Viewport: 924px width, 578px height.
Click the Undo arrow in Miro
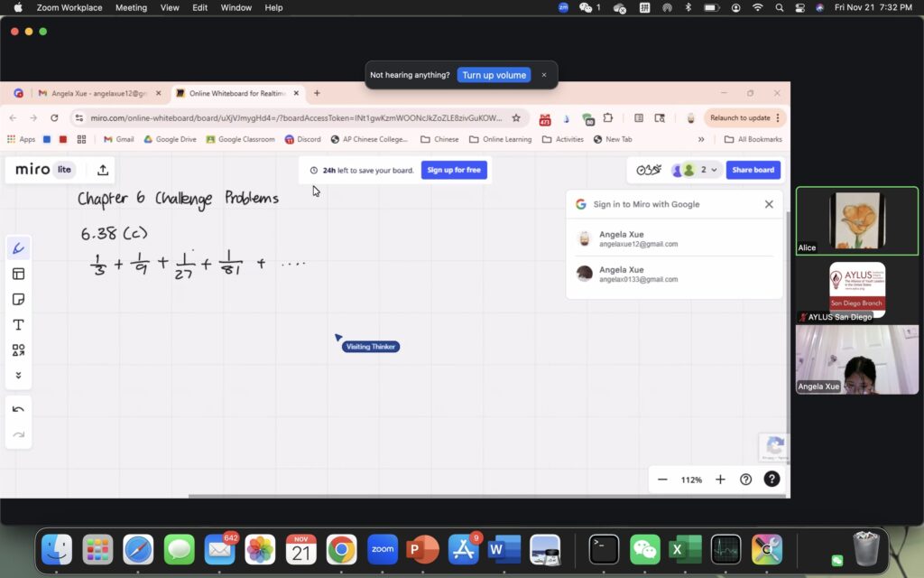coord(18,409)
